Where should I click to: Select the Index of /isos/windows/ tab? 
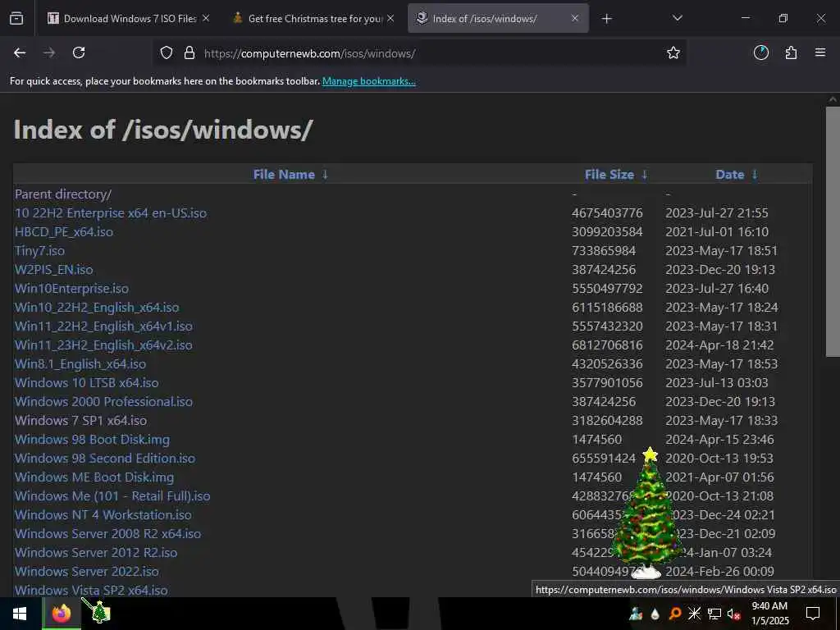pos(498,19)
